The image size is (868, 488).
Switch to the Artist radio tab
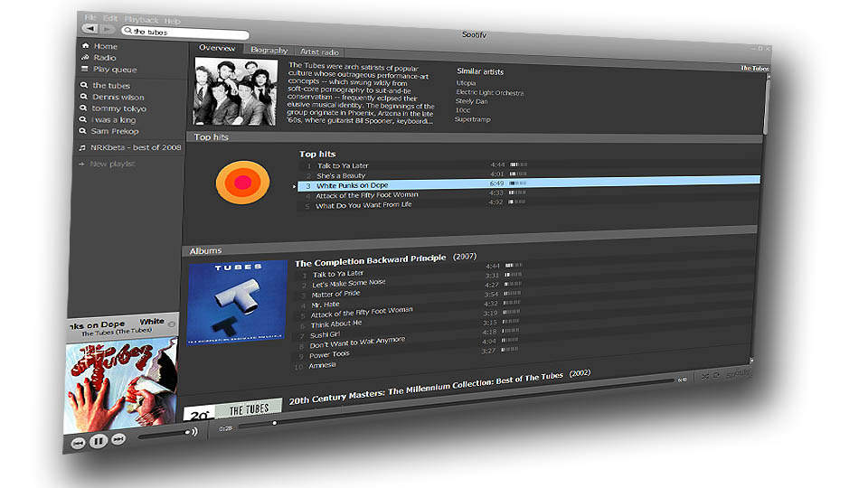click(319, 52)
